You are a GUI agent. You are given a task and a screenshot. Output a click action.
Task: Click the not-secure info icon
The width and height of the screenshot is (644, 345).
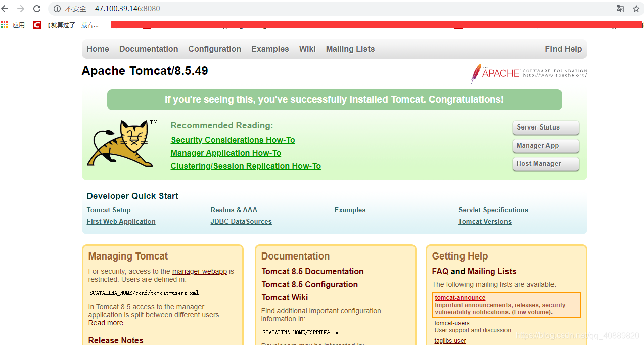coord(57,9)
